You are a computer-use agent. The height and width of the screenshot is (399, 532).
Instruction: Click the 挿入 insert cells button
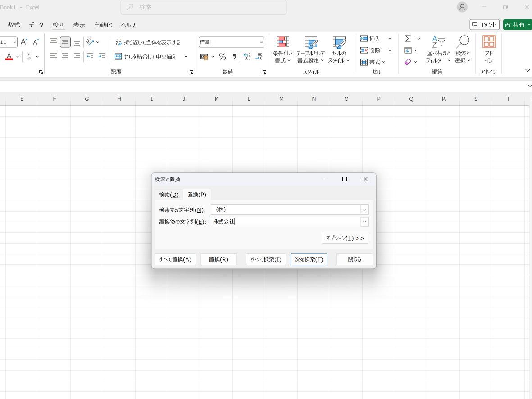coord(370,39)
